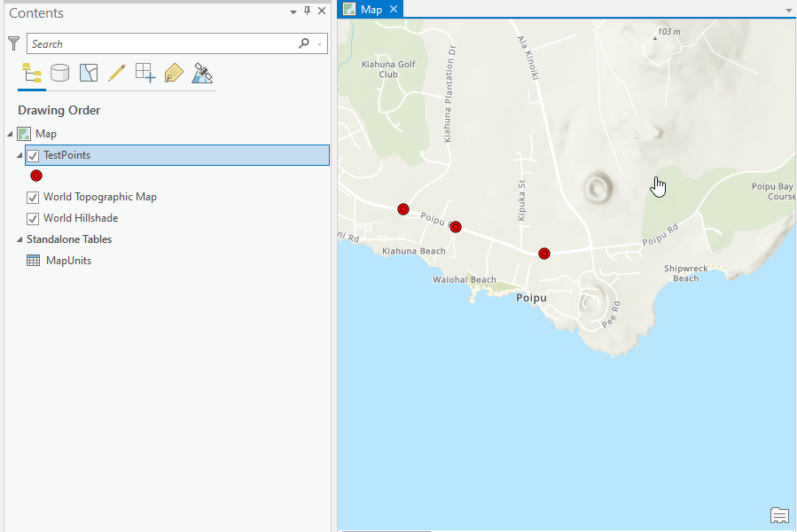Collapse the Standalone Tables group

tap(19, 239)
